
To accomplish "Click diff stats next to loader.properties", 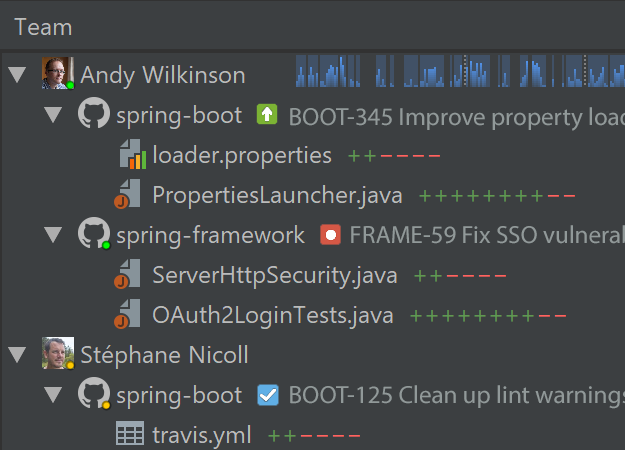I will coord(394,156).
